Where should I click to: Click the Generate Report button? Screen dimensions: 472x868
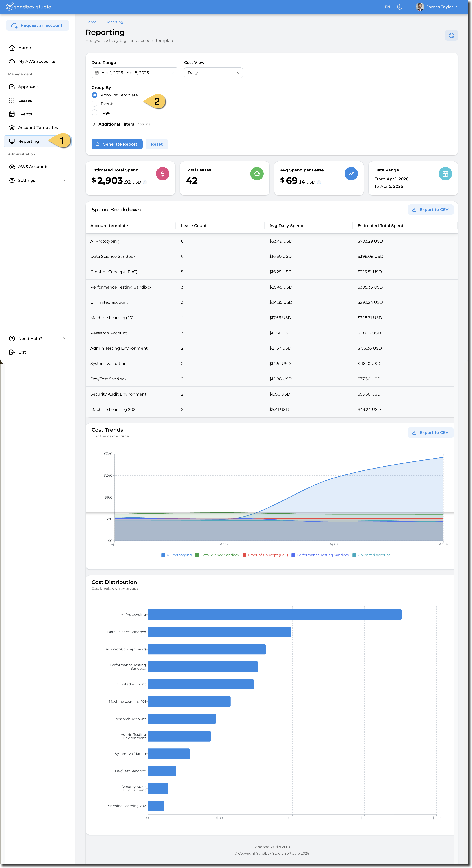[117, 144]
